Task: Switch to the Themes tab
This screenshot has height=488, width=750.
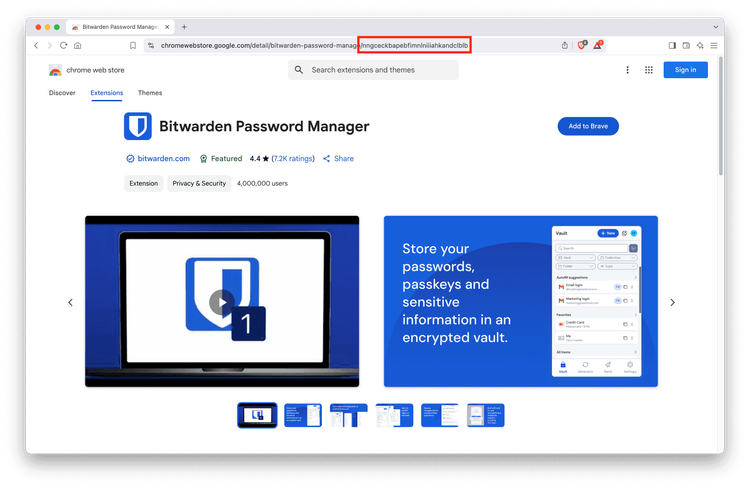Action: [x=150, y=93]
